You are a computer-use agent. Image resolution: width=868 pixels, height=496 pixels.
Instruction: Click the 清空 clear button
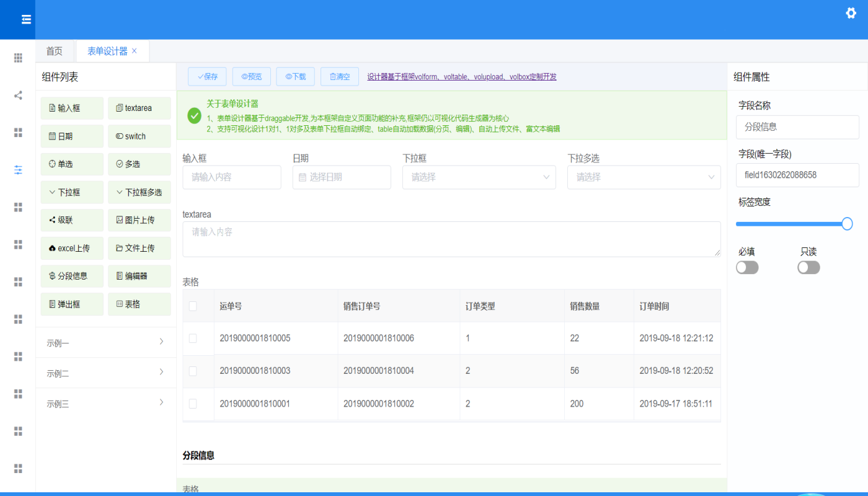340,76
